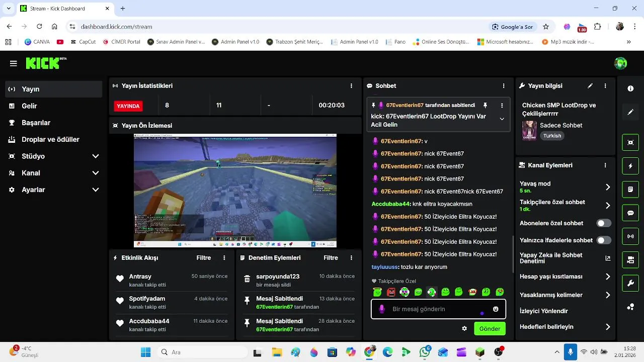The height and width of the screenshot is (362, 644).
Task: Switch to Stream - Kick Dashboard browser tab
Action: pyautogui.click(x=65, y=9)
